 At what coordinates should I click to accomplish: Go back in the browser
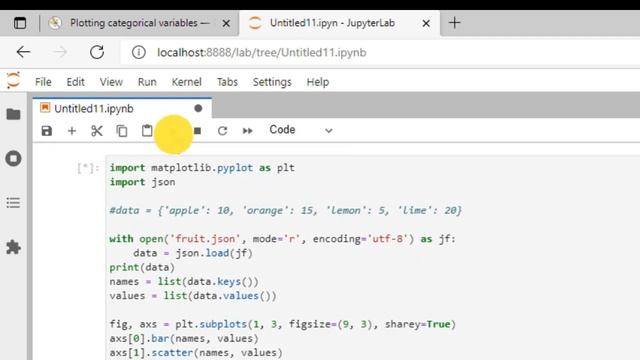coord(23,52)
